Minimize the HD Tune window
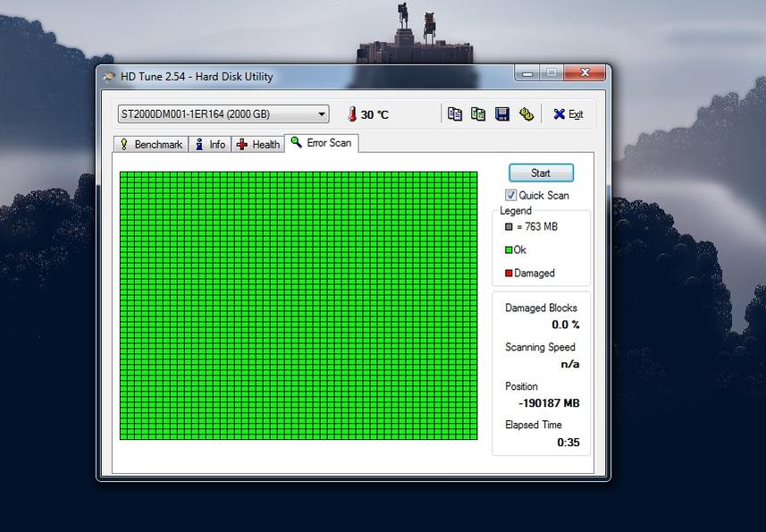 (x=527, y=73)
